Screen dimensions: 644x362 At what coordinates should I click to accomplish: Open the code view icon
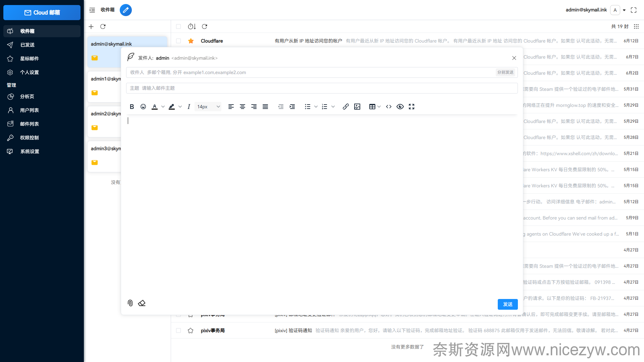389,107
